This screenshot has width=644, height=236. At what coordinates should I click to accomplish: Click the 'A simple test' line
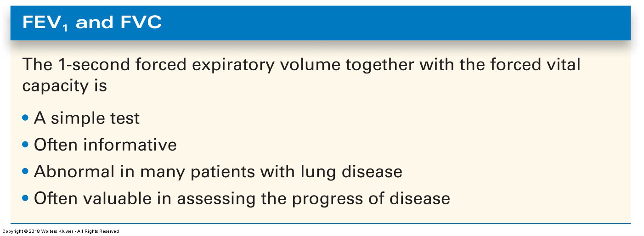click(87, 118)
